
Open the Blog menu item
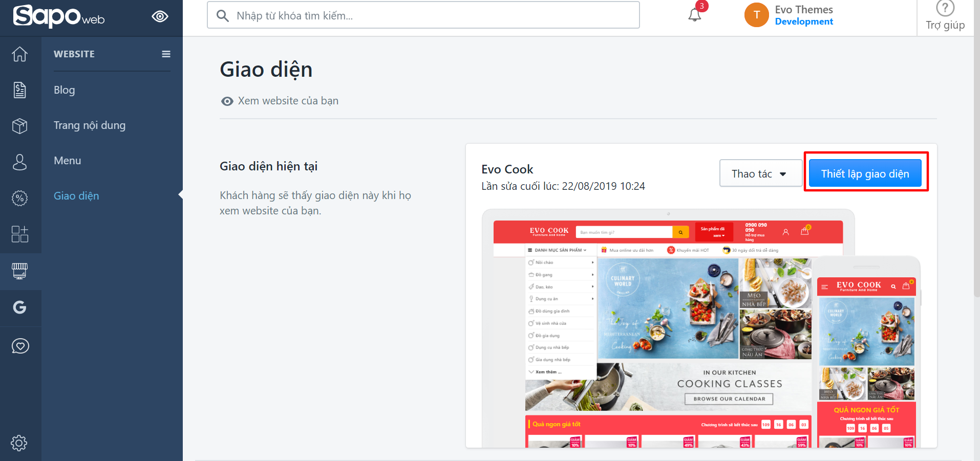pos(65,90)
